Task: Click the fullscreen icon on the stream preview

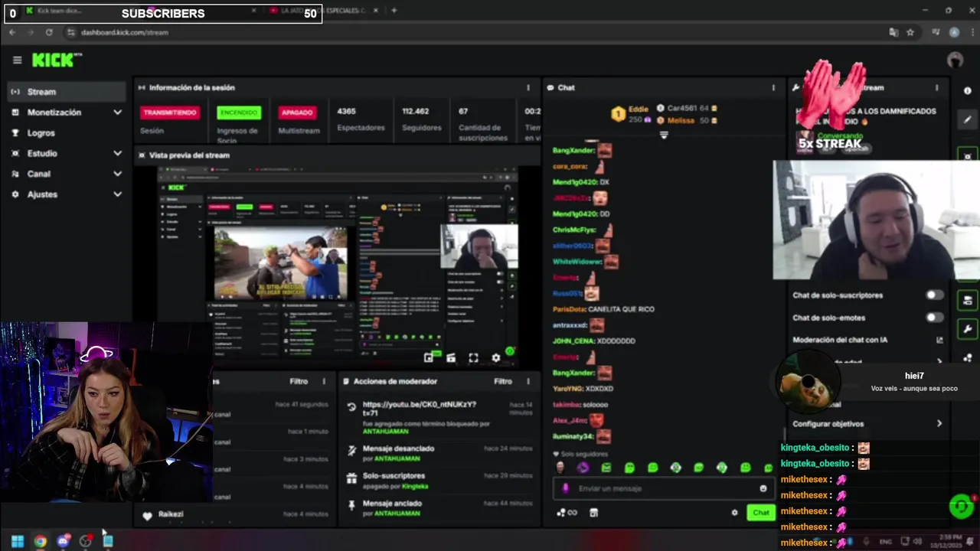Action: [x=473, y=357]
